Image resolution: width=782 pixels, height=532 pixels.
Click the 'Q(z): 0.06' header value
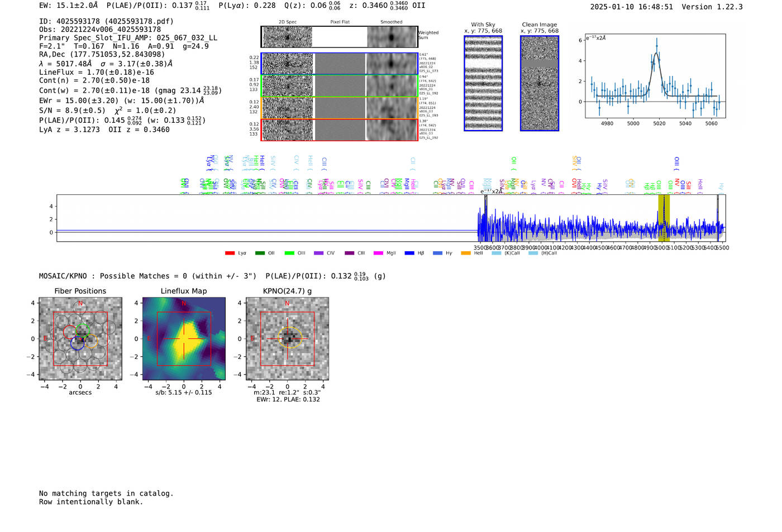pos(305,6)
